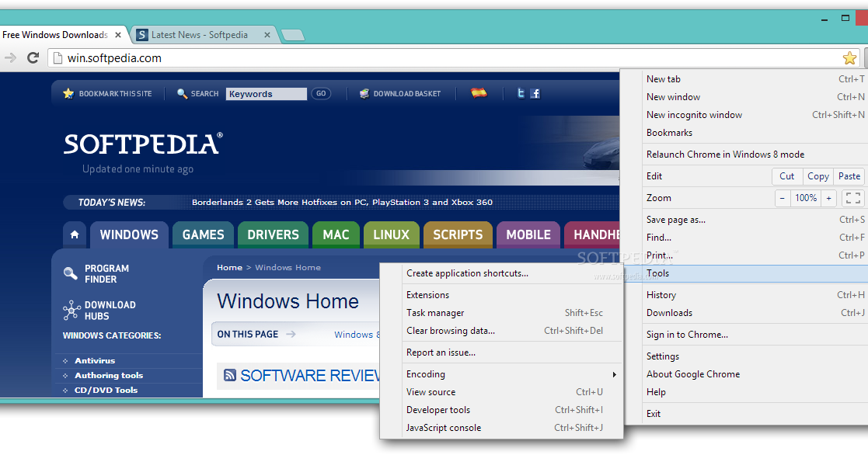Open Extensions from Tools submenu
Viewport: 868px width, 455px height.
point(501,295)
